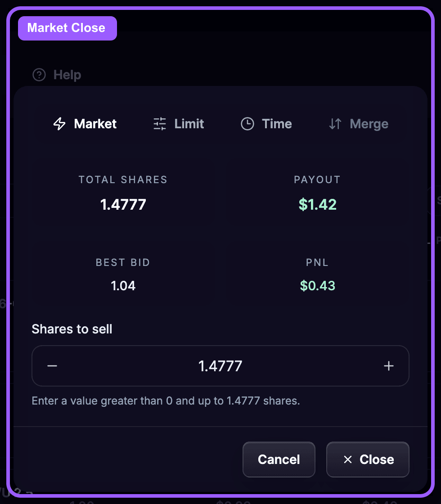Switch to the Merge tab

tap(369, 124)
